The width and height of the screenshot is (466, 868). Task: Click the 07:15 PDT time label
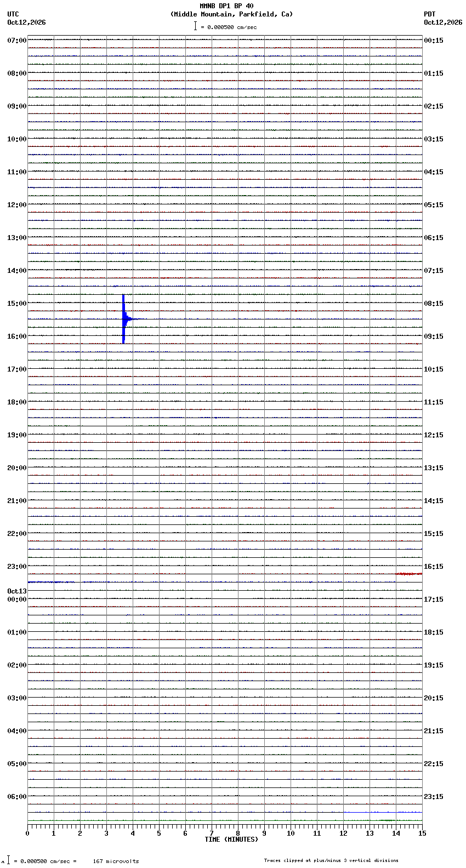click(x=434, y=271)
